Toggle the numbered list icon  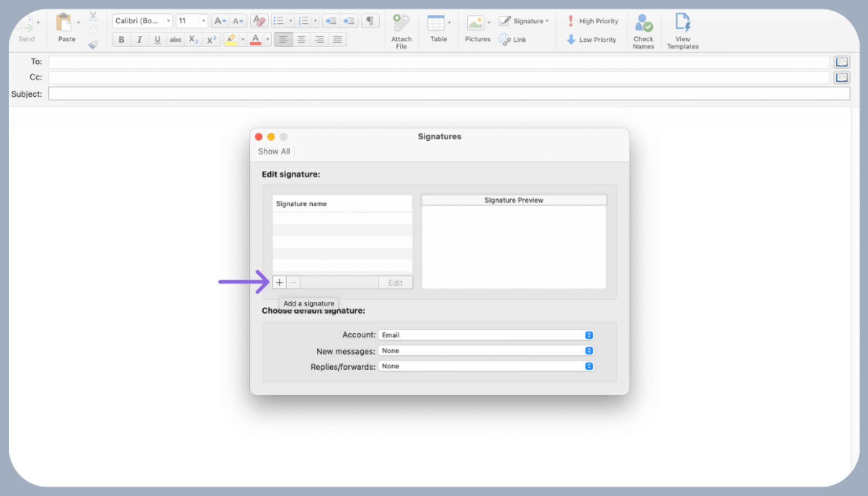pos(303,21)
